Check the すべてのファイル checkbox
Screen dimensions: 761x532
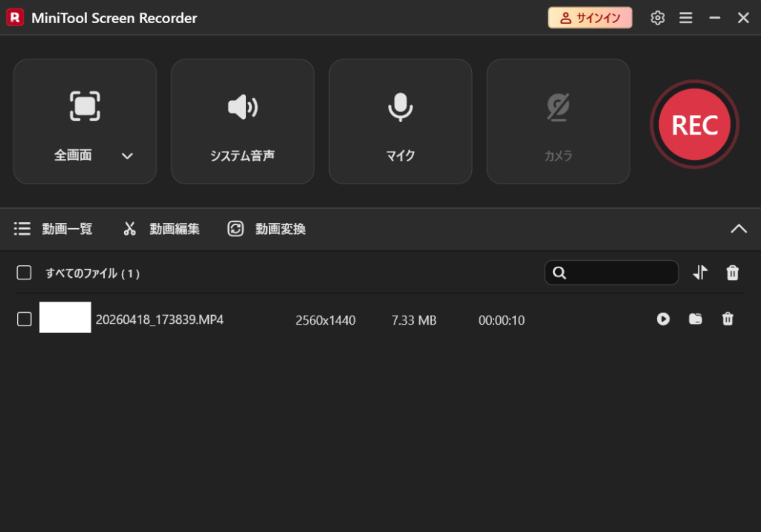[24, 273]
